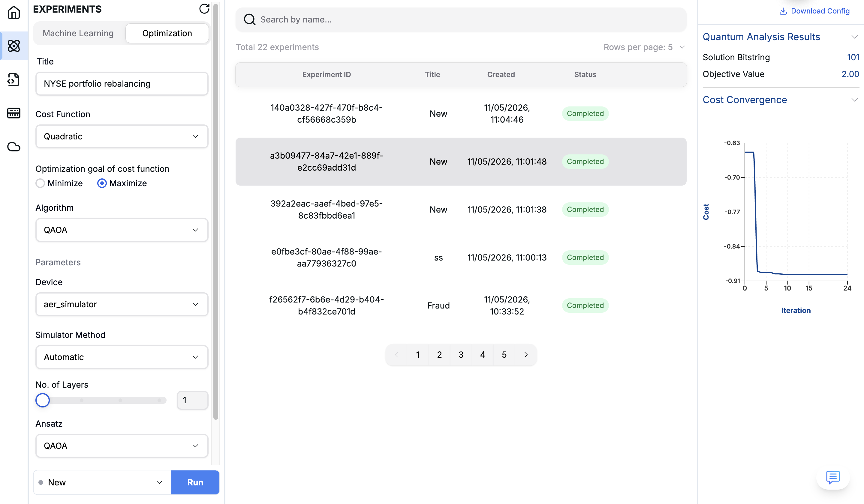Go to page 2
This screenshot has height=504, width=864.
(440, 355)
